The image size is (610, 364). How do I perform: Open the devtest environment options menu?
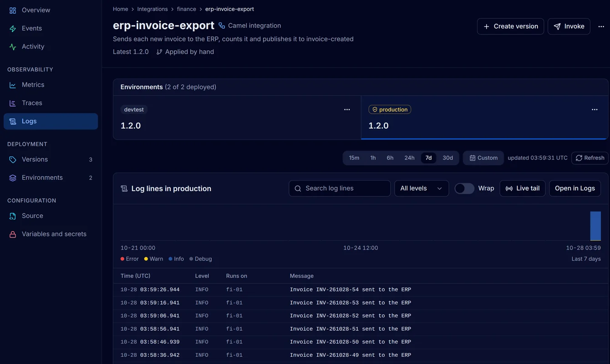pos(347,110)
